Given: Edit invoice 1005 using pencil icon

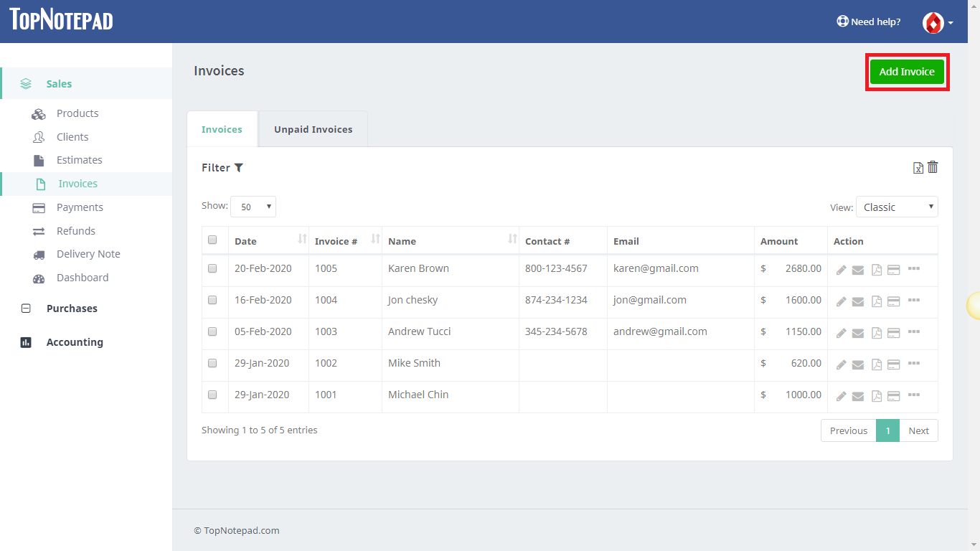Looking at the screenshot, I should click(842, 270).
